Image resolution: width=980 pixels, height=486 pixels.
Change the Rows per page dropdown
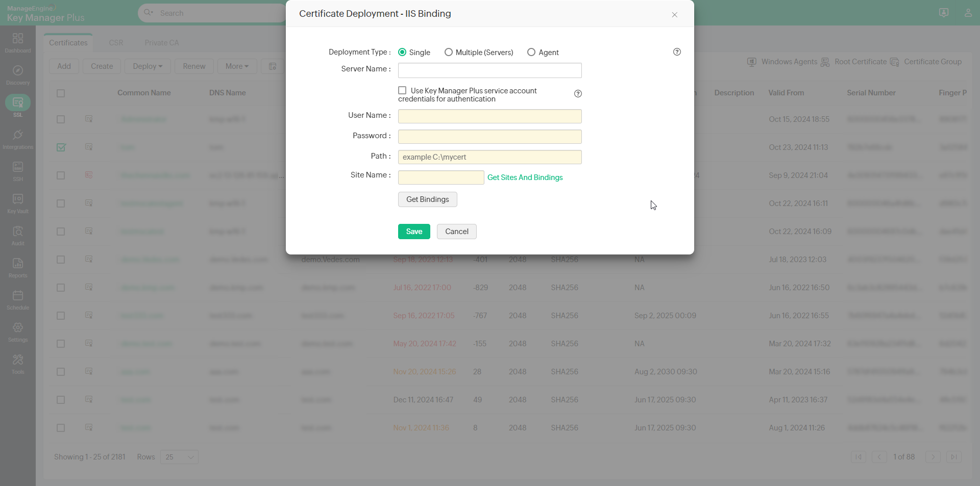click(x=179, y=457)
